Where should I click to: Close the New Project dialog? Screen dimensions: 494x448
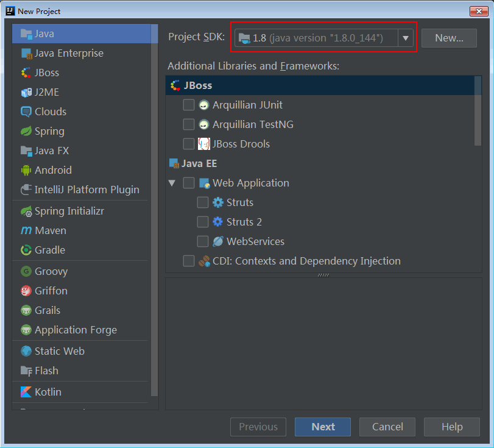coord(479,12)
